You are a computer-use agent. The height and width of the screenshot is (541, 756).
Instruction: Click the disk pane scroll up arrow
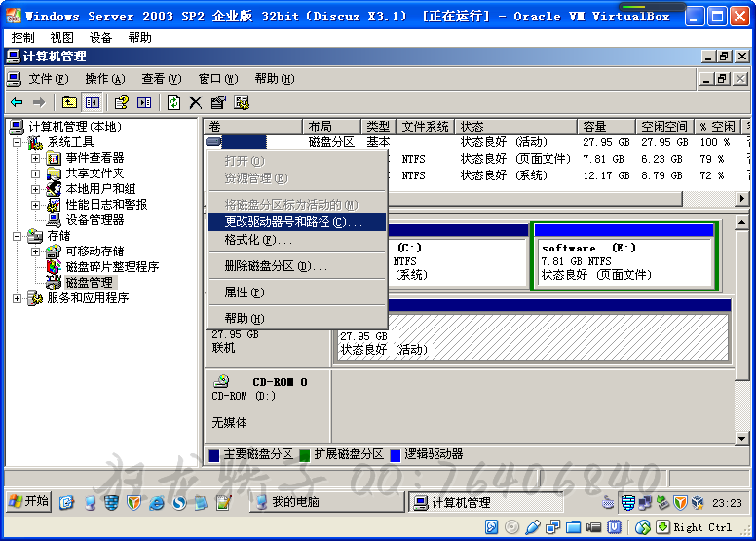[741, 222]
